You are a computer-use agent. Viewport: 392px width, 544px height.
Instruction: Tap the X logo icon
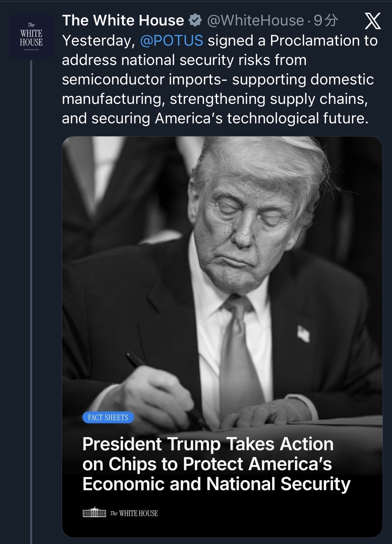click(373, 21)
